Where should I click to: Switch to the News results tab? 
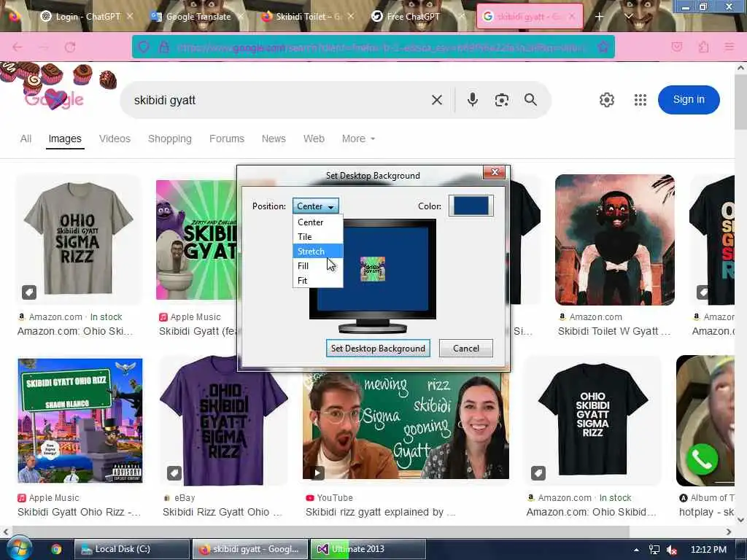pyautogui.click(x=274, y=139)
